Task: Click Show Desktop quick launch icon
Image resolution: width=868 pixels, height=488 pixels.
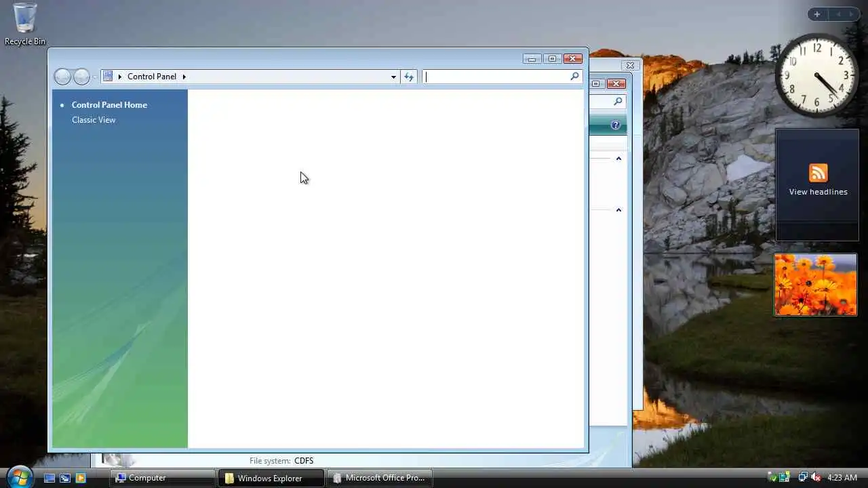Action: 50,478
